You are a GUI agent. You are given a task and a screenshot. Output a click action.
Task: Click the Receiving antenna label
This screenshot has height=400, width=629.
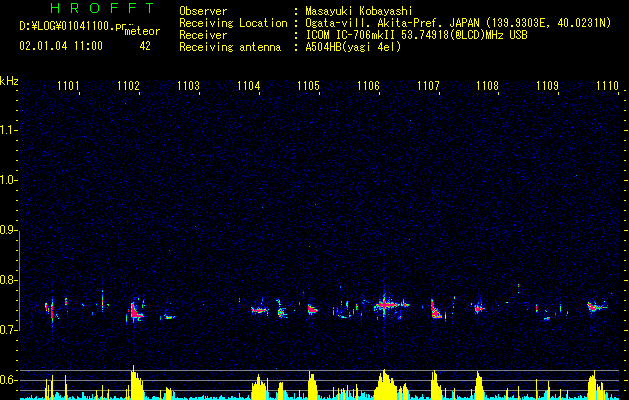[x=230, y=47]
